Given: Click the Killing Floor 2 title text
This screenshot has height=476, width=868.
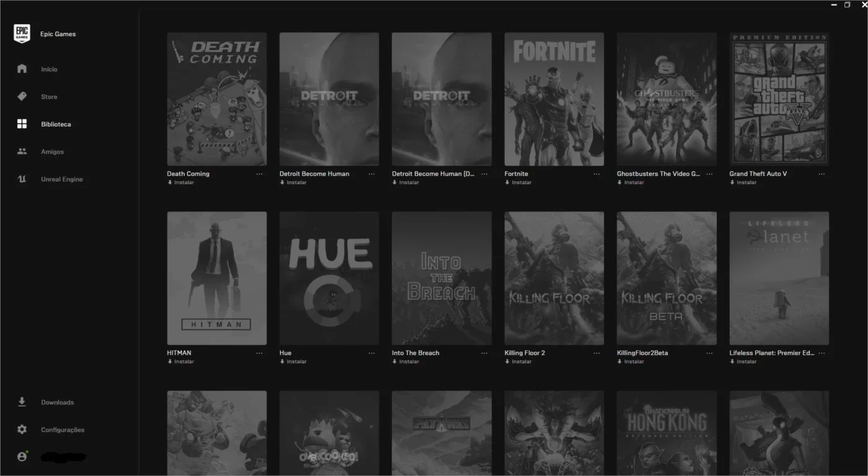Looking at the screenshot, I should [x=525, y=353].
